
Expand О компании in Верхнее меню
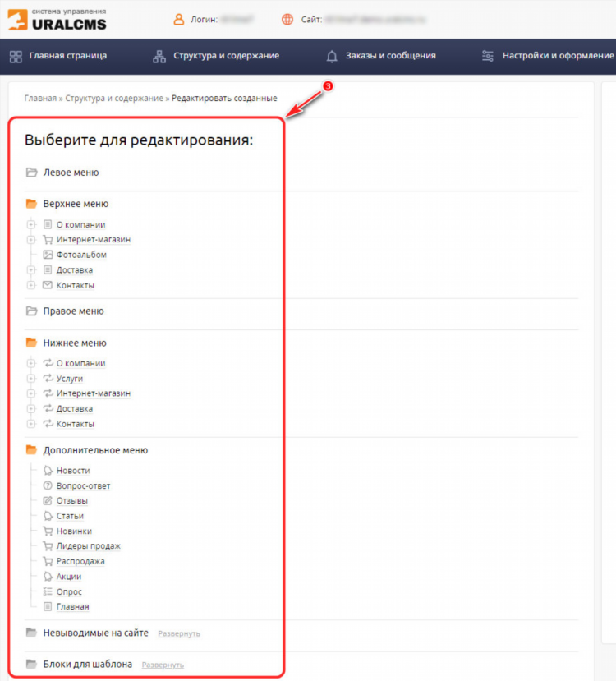(x=31, y=224)
